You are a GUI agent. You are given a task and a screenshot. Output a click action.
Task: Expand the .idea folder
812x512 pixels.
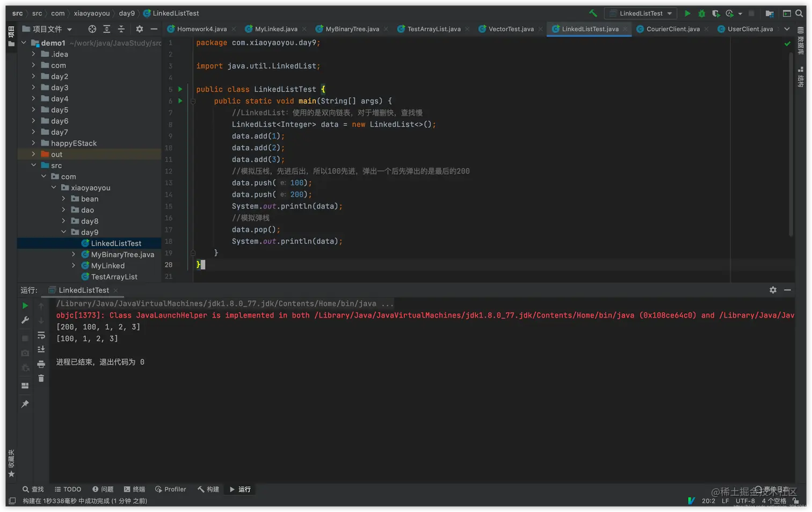[33, 54]
